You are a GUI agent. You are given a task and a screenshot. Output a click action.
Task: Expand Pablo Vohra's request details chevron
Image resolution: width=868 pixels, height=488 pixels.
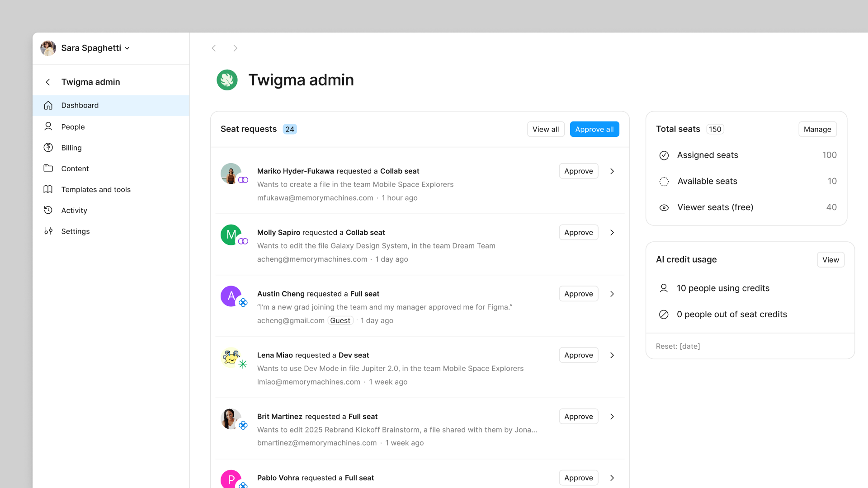[612, 478]
